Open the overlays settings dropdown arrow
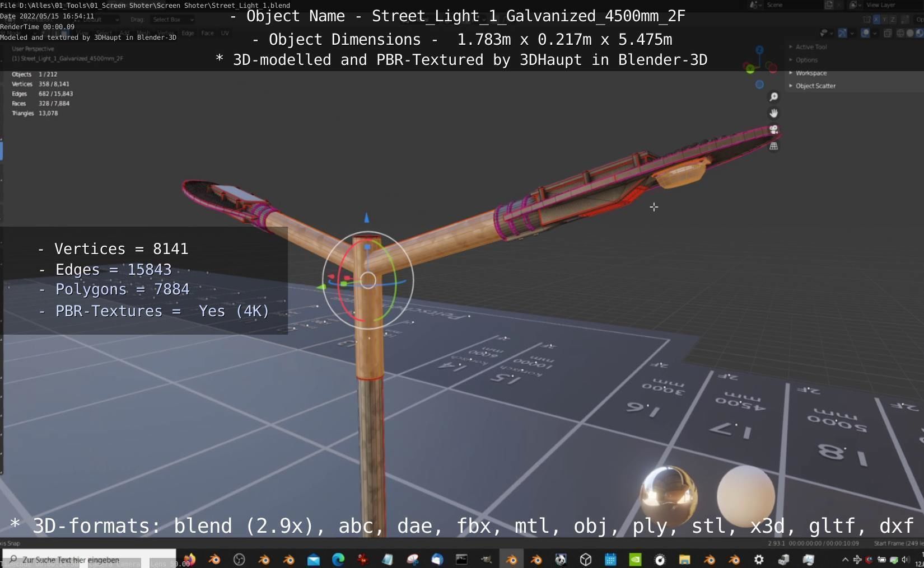This screenshot has height=568, width=924. pyautogui.click(x=875, y=33)
